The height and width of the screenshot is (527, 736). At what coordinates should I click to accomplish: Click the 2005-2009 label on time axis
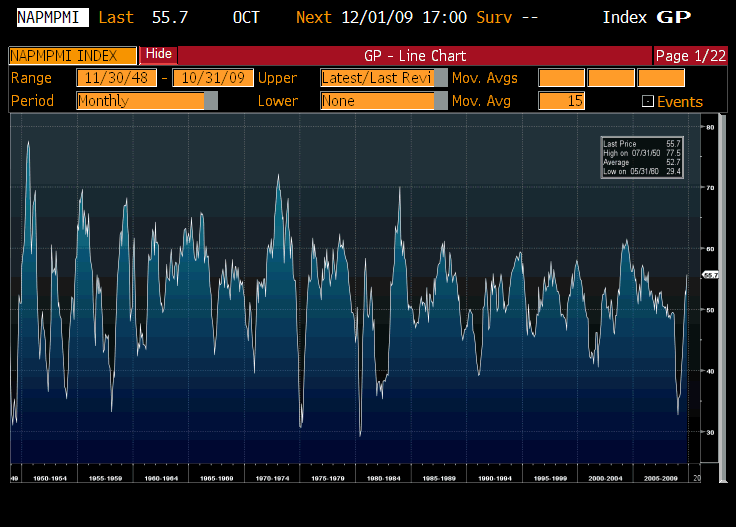point(659,478)
